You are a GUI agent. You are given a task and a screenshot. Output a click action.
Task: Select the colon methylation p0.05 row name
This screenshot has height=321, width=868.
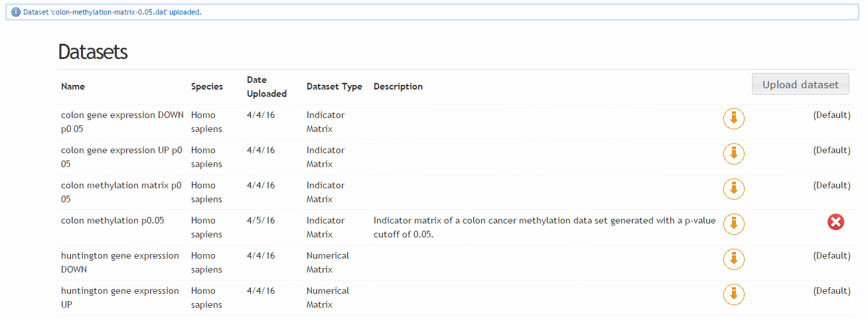pos(112,220)
